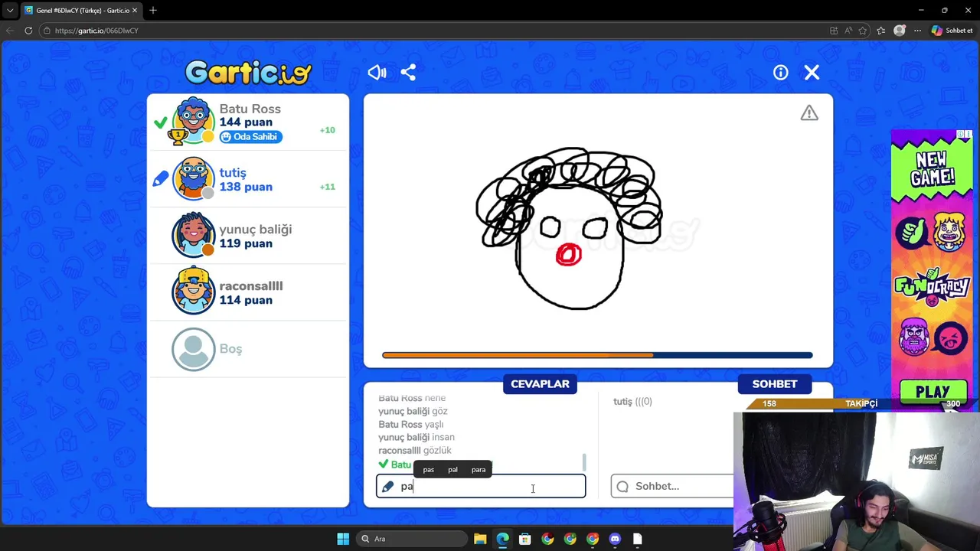The image size is (980, 551).
Task: Click '119 puan' score text
Action: pos(246,243)
